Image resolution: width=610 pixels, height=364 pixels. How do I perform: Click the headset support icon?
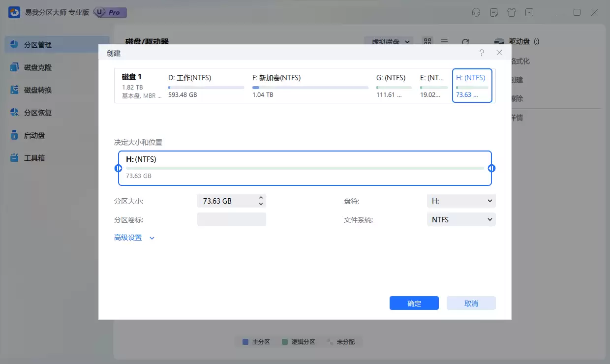coord(476,12)
